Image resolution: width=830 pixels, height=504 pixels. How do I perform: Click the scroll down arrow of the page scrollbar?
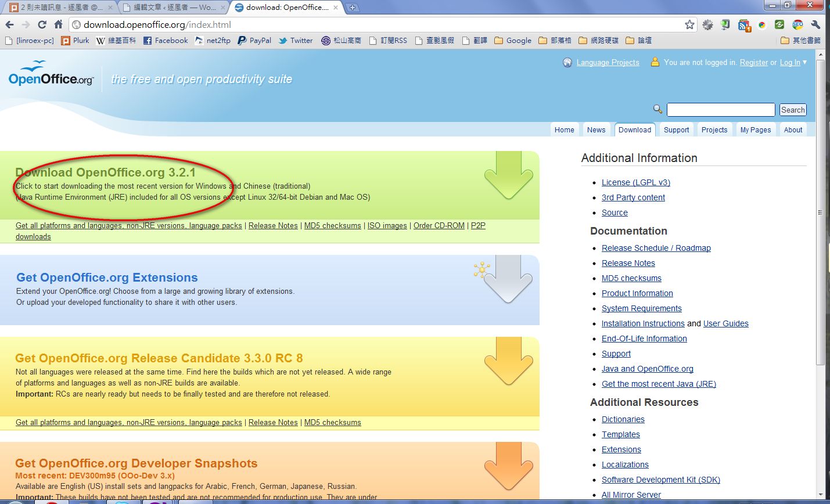pos(821,495)
